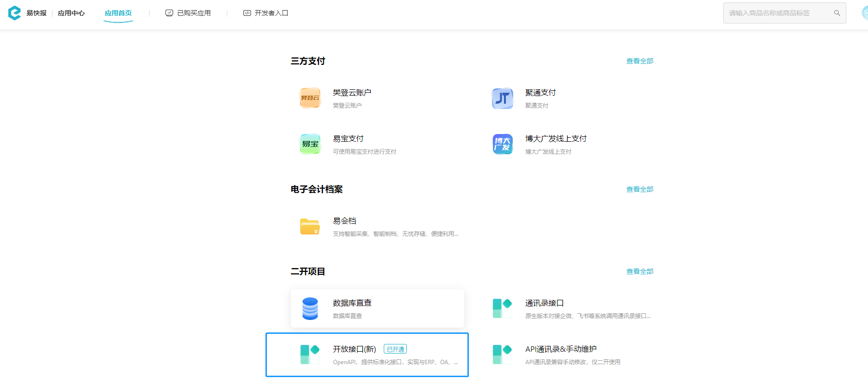Click the 开放接口(新) app icon
868x392 pixels.
click(x=310, y=355)
